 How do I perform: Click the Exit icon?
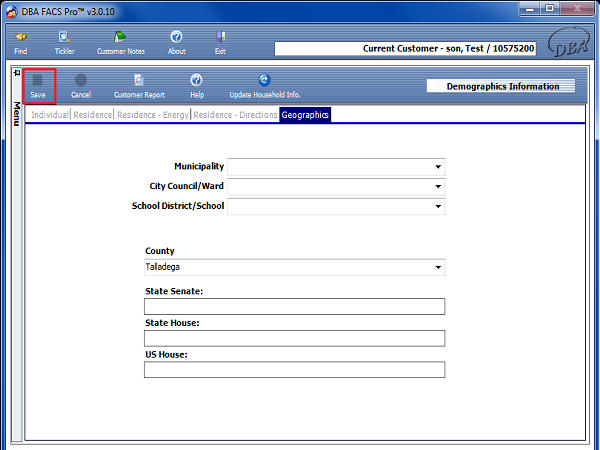(220, 38)
